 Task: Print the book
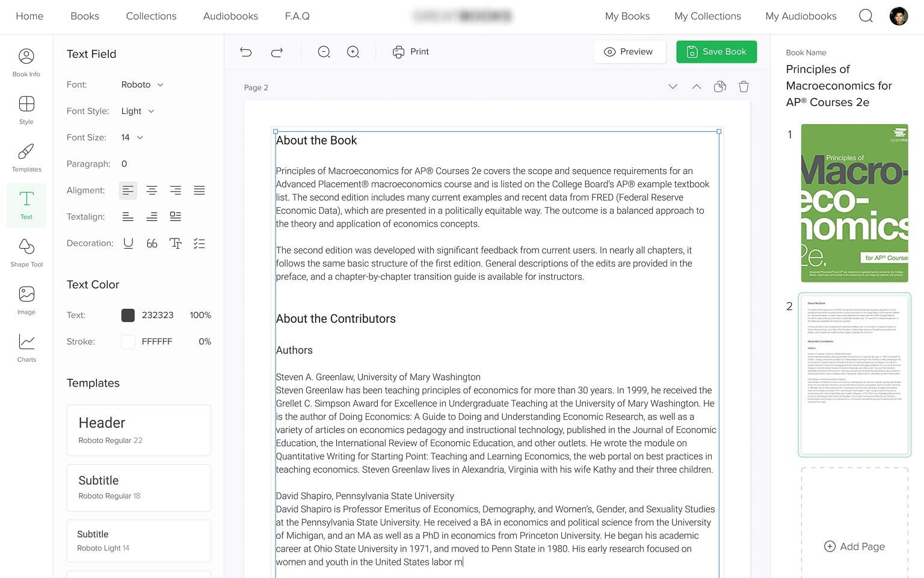click(x=411, y=52)
